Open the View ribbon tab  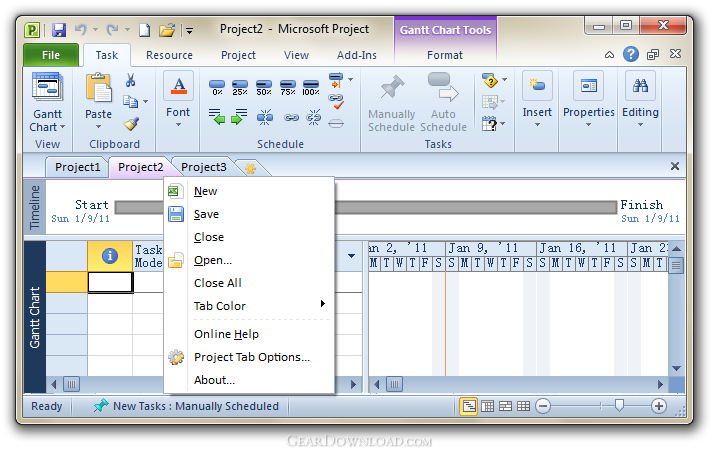[296, 55]
